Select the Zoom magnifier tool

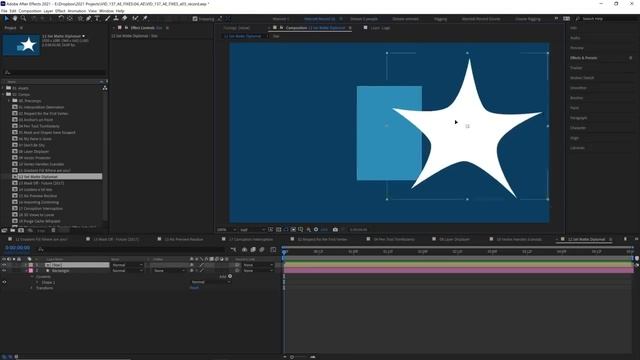(x=24, y=19)
